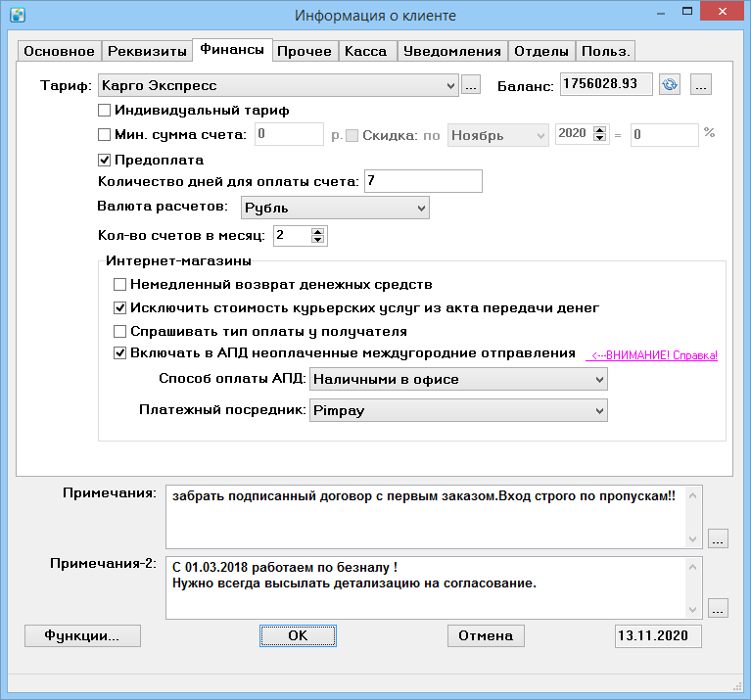Enable Спрашивать тип оплаты у получателя
751x700 pixels.
119,331
